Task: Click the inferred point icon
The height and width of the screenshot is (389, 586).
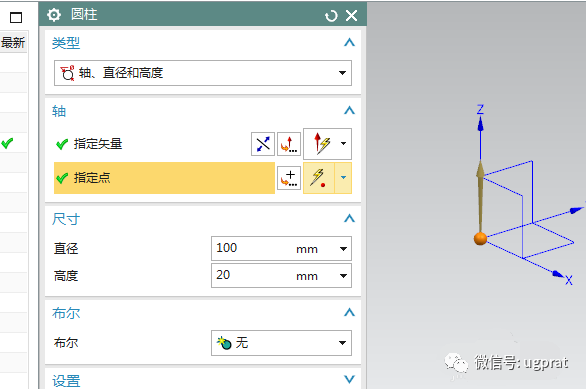Action: click(x=319, y=178)
